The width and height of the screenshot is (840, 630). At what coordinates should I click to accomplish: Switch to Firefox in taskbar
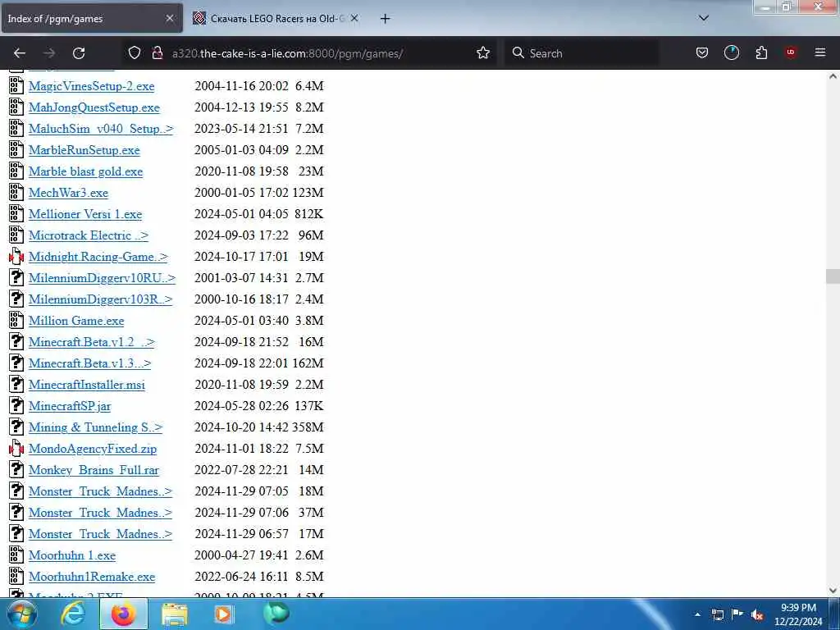123,614
